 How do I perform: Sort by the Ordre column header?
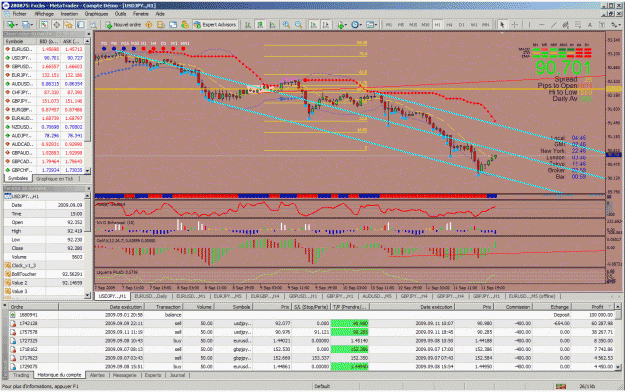(x=34, y=307)
